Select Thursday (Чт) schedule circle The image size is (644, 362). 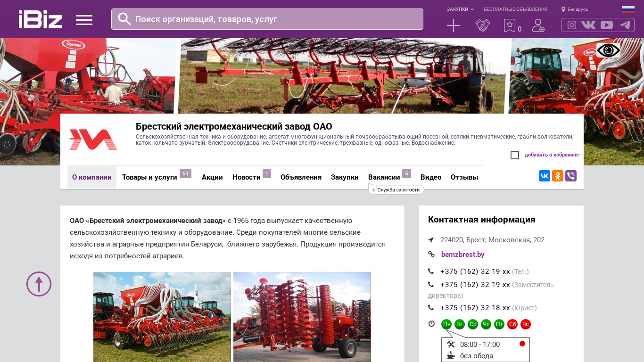click(x=486, y=324)
